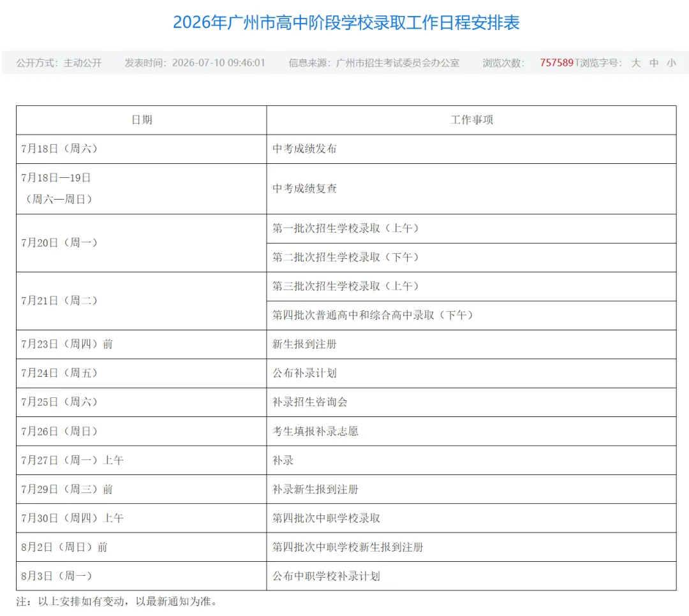Click the view count 757589

(x=557, y=63)
